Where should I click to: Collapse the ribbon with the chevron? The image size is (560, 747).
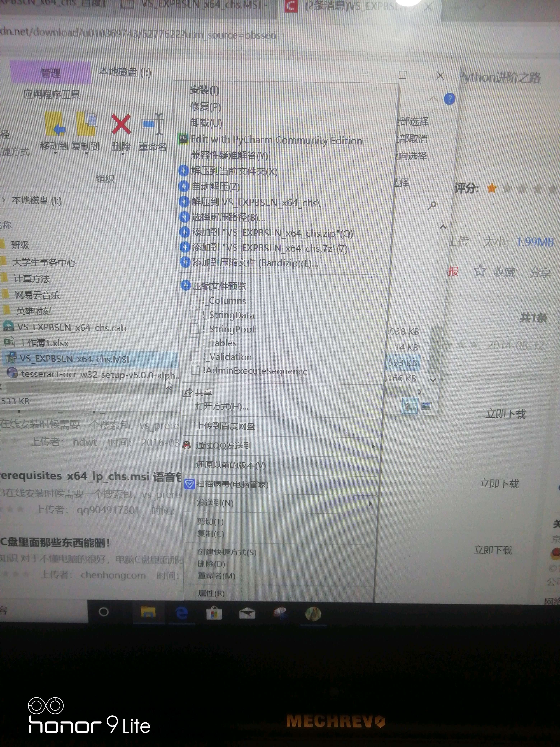click(433, 99)
